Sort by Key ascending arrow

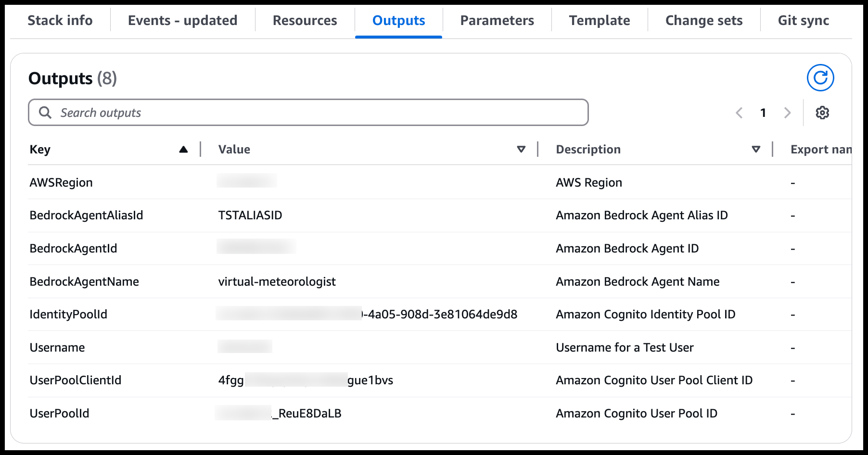click(x=183, y=150)
